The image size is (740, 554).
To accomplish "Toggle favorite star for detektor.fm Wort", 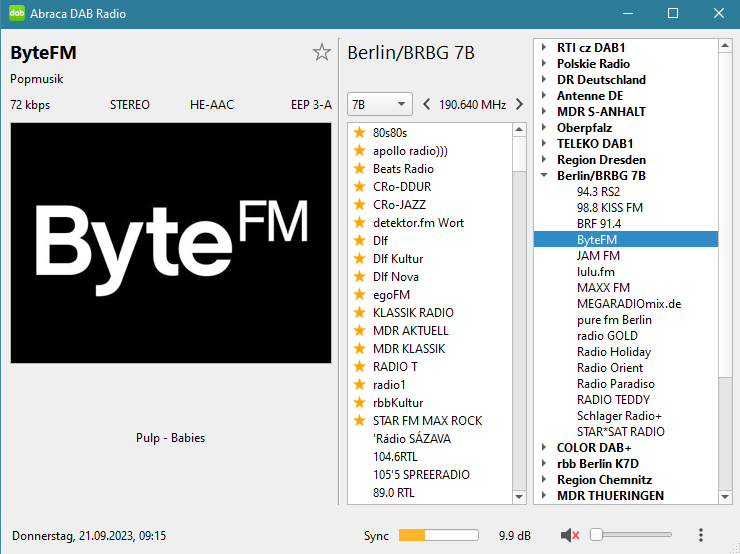I will (x=360, y=222).
